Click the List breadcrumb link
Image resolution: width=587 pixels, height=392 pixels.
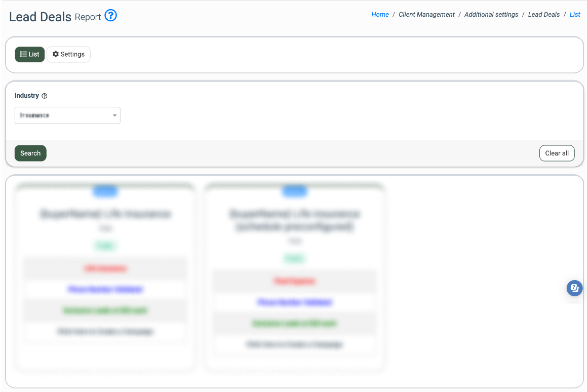[x=575, y=15]
